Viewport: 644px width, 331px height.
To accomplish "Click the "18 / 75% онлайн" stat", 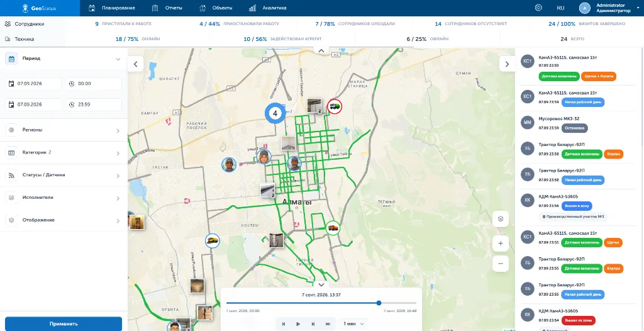I will click(138, 39).
